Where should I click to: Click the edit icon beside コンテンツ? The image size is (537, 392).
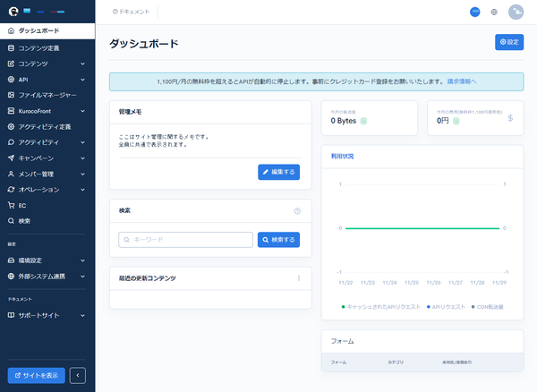pos(11,64)
